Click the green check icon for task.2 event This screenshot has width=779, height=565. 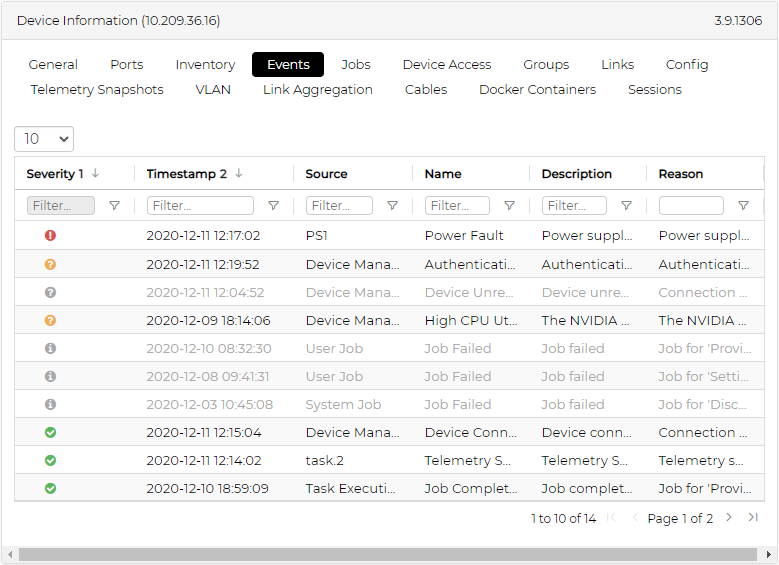coord(50,460)
